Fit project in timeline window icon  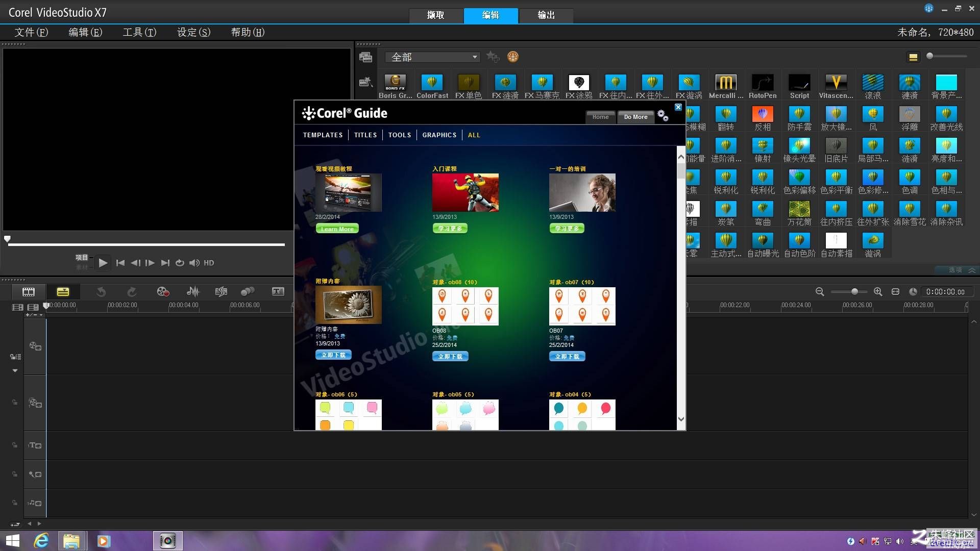(895, 292)
